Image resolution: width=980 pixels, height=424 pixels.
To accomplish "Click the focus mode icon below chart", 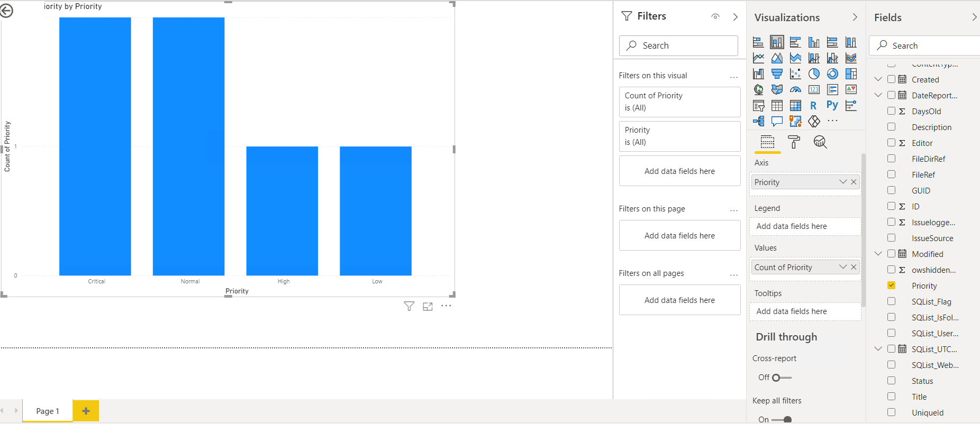I will [x=428, y=306].
